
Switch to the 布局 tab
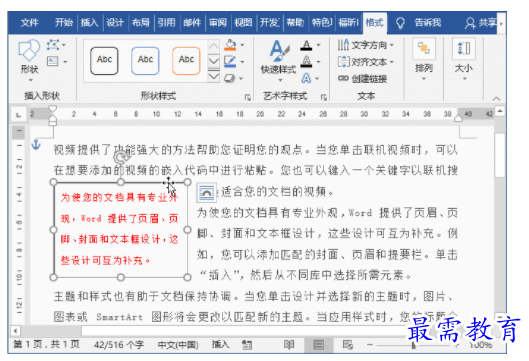(141, 23)
